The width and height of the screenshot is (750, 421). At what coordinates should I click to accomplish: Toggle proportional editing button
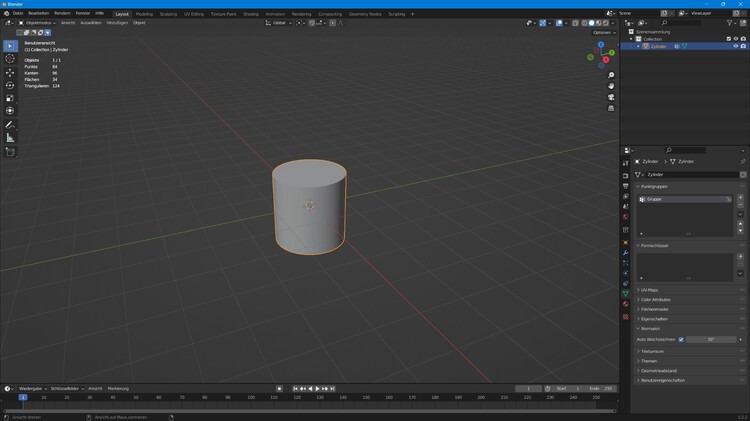(332, 23)
